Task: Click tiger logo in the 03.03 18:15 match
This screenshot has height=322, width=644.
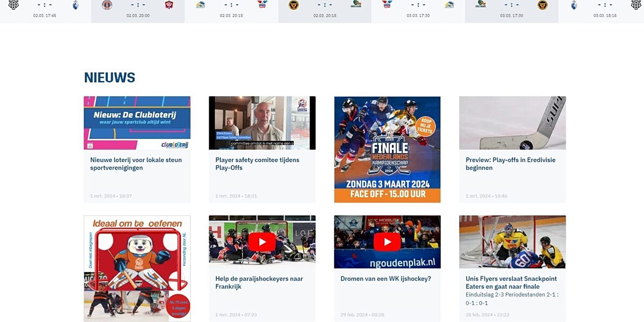Action: coord(636,5)
